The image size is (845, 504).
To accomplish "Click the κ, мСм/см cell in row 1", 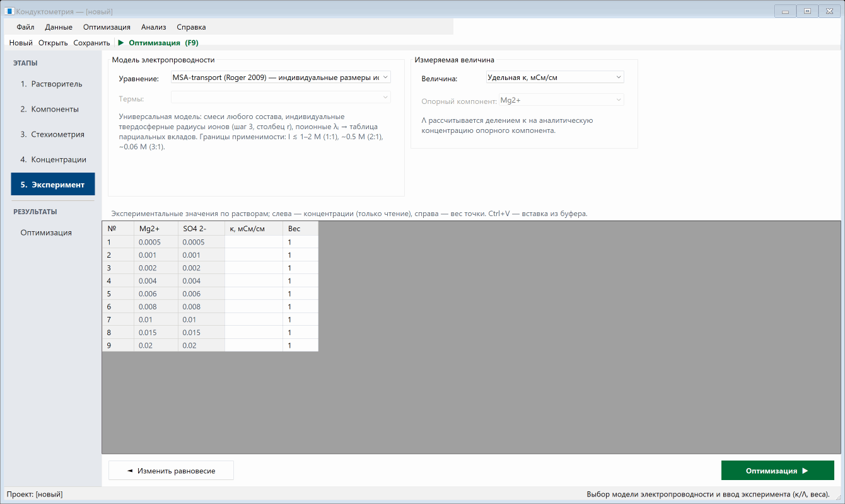I will pos(253,242).
